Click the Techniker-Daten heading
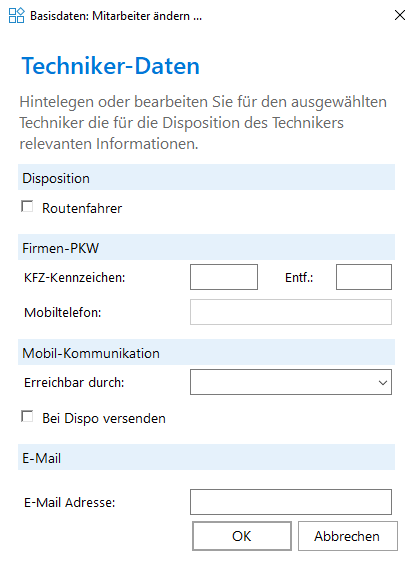The height and width of the screenshot is (568, 416). pos(111,66)
